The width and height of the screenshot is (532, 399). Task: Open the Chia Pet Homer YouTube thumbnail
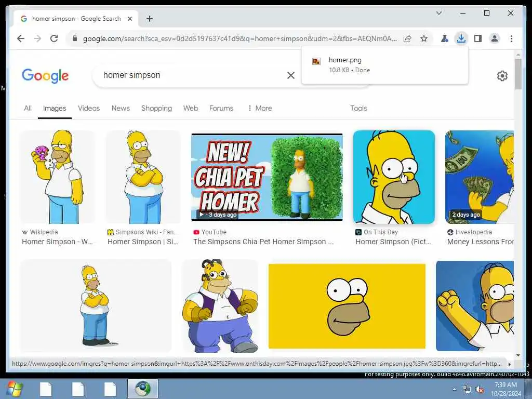tap(267, 177)
